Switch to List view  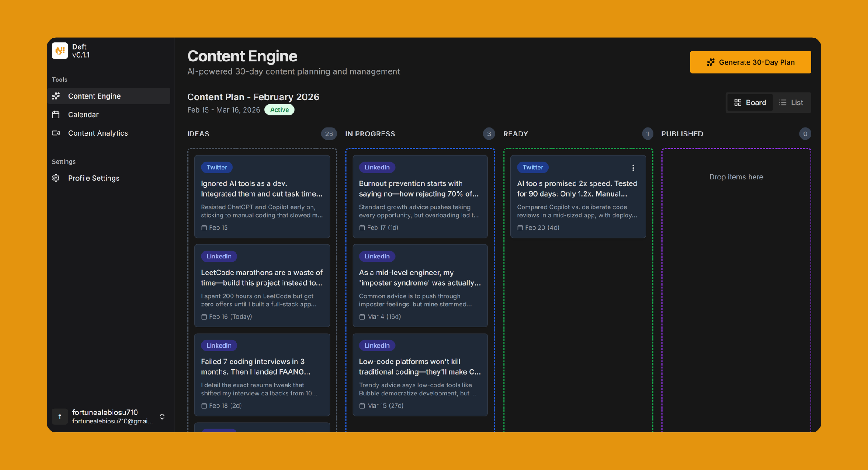point(791,103)
